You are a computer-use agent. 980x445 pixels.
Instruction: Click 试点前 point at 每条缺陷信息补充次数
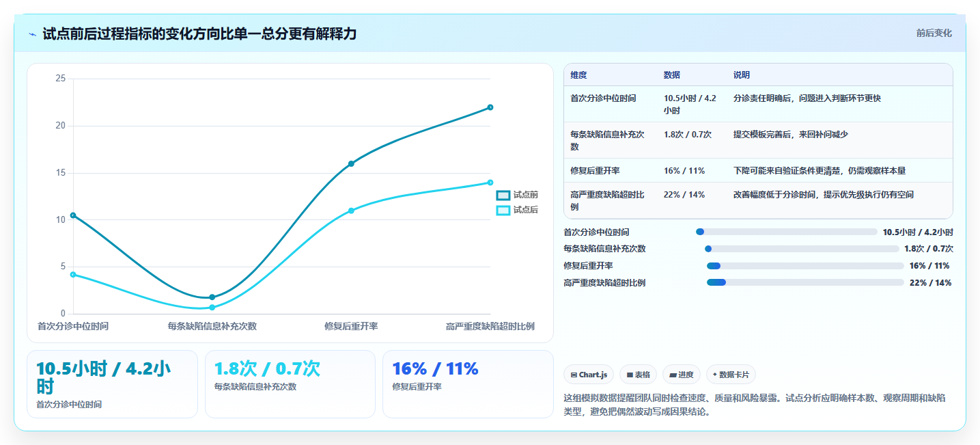click(x=212, y=297)
